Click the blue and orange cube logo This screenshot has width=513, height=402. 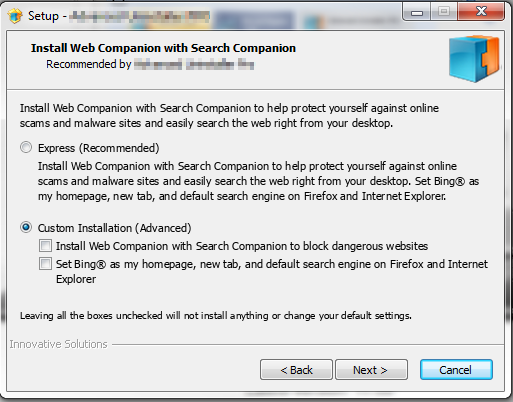point(474,58)
